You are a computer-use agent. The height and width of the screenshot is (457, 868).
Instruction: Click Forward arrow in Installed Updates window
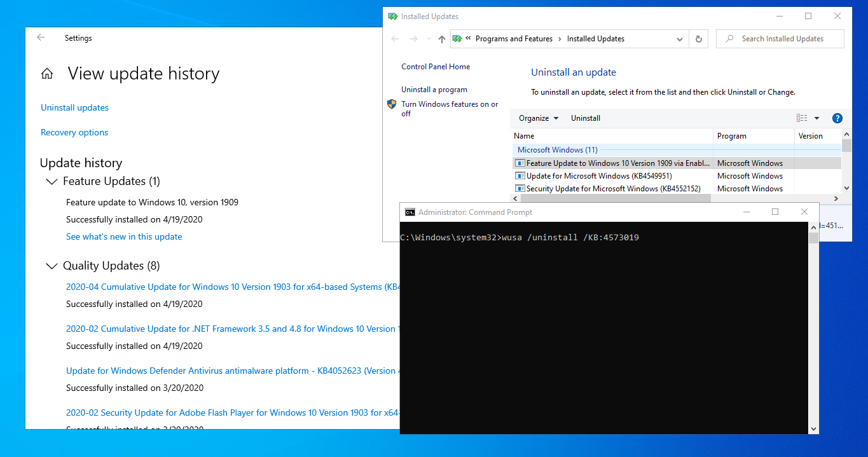click(414, 39)
